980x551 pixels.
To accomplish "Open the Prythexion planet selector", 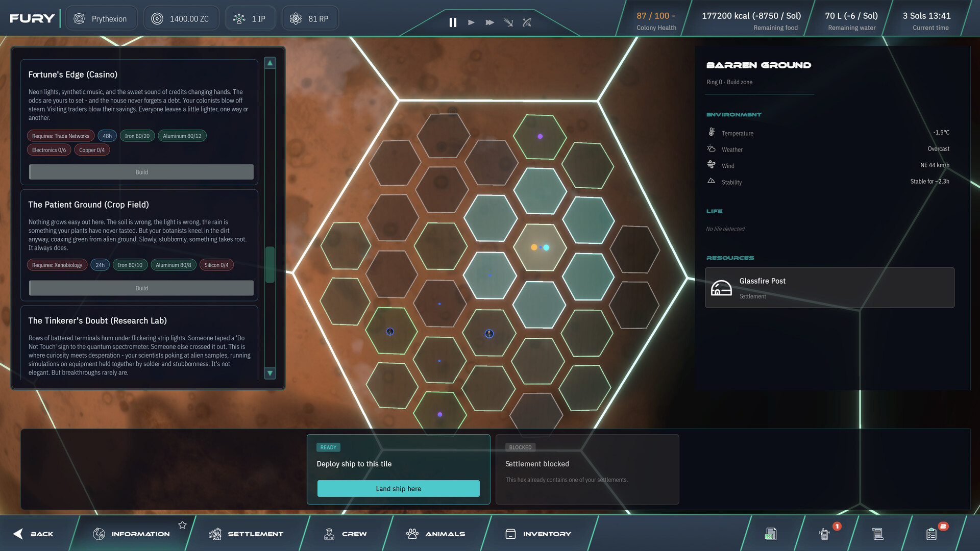I will click(x=101, y=19).
